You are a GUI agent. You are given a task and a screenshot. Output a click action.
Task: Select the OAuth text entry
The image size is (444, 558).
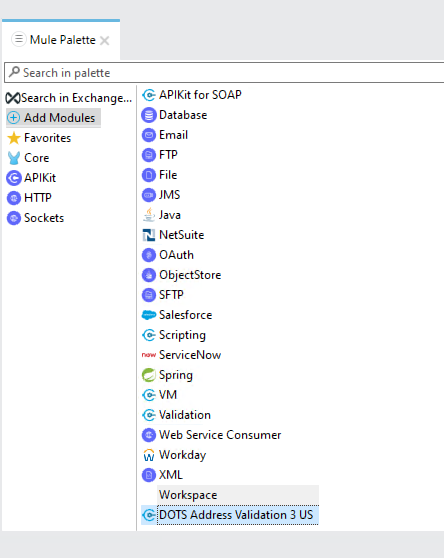tap(176, 255)
